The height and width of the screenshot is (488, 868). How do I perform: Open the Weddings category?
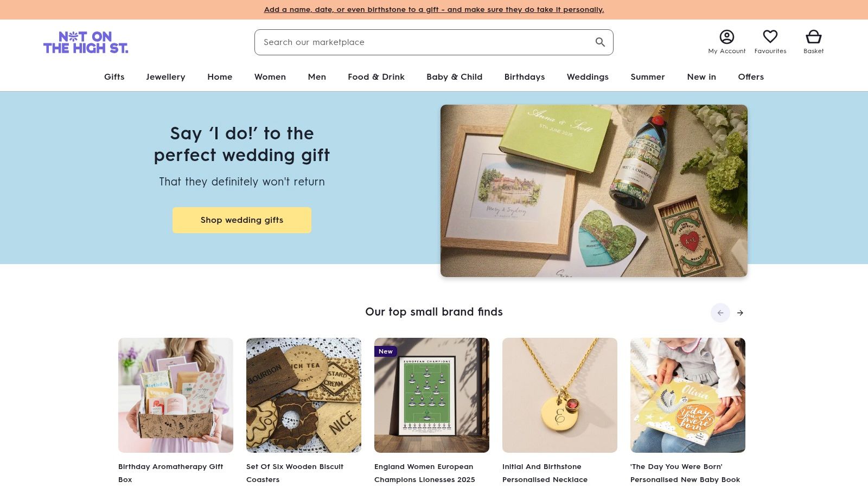tap(588, 77)
